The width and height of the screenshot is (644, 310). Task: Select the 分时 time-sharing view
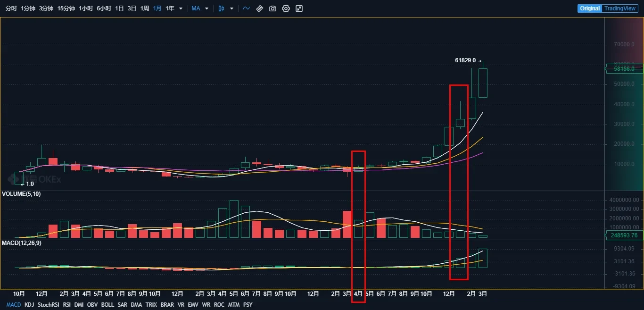click(x=12, y=8)
